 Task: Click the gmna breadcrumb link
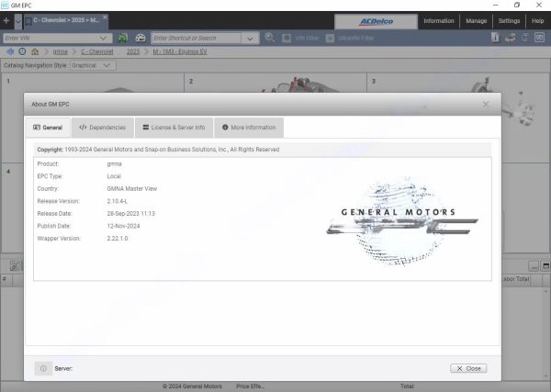tap(60, 52)
